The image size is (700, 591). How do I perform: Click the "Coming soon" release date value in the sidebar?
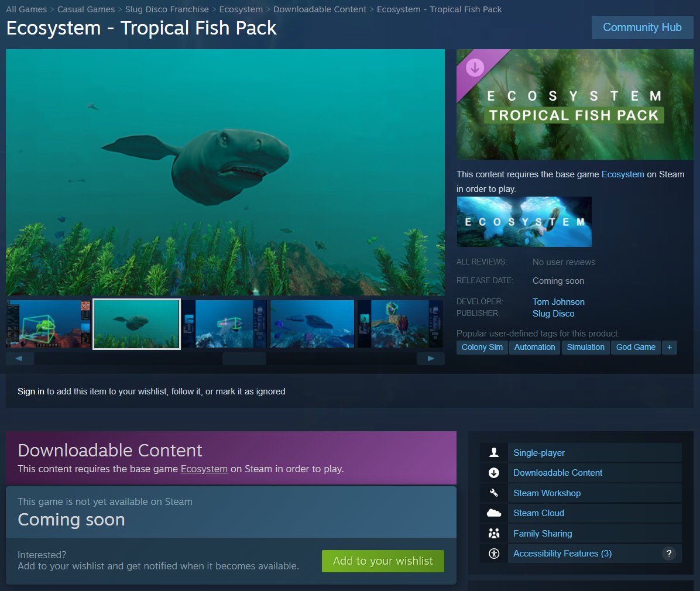558,281
